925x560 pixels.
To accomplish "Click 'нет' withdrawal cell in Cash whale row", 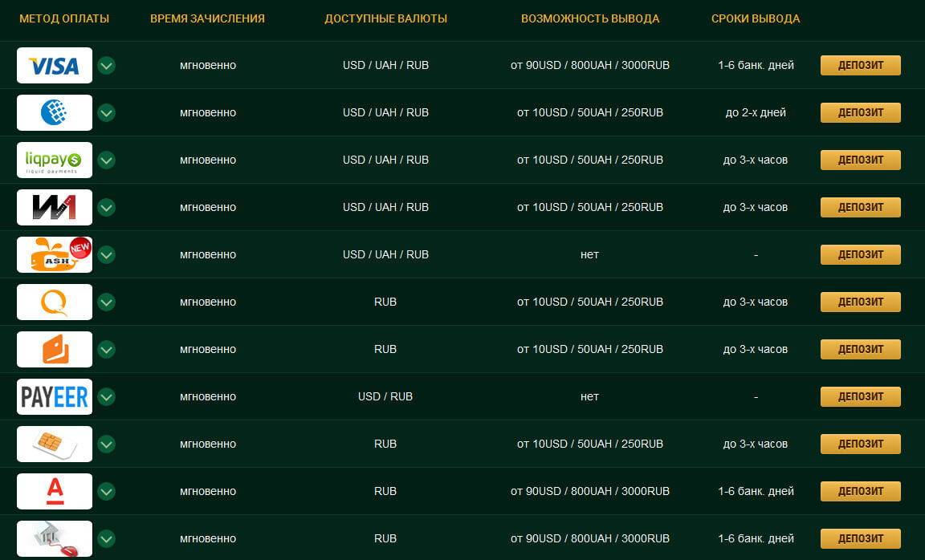I will [590, 254].
